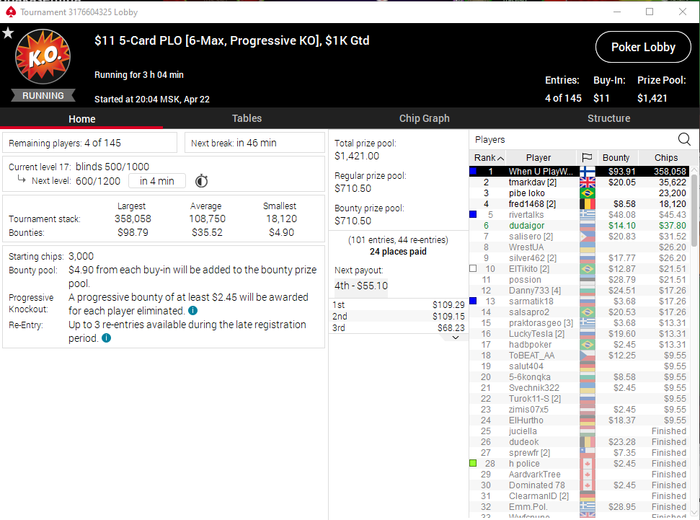Image resolution: width=700 pixels, height=520 pixels.
Task: Click the Brazil flag next to ElTikito
Action: pos(588,269)
